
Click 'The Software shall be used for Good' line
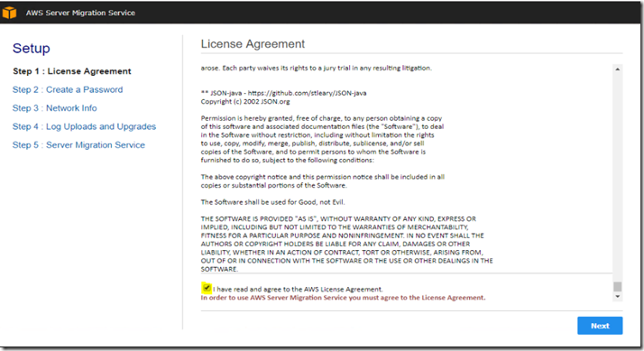click(272, 202)
